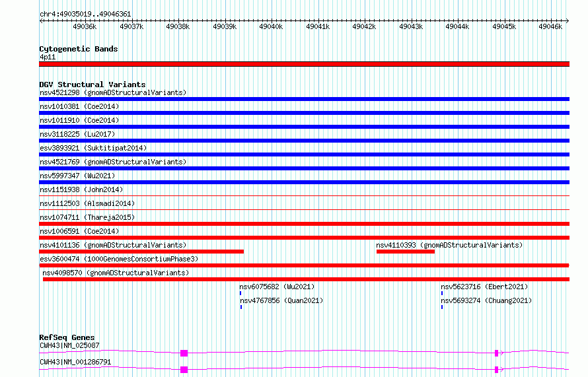Select the nsv1010381 (Coe2014) variant label
This screenshot has height=377, width=588.
click(x=79, y=106)
